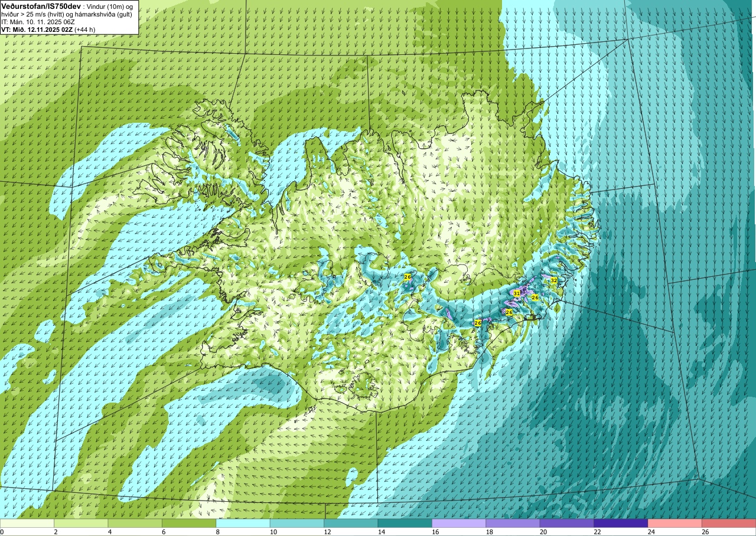Image resolution: width=756 pixels, height=536 pixels.
Task: Click the legend tick label '12'
Action: tap(327, 532)
